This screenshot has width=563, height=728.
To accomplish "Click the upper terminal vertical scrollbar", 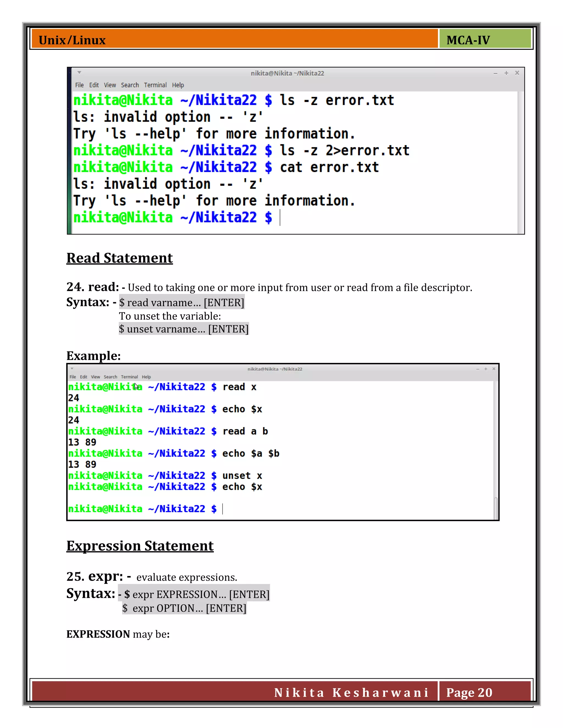I will tap(521, 162).
